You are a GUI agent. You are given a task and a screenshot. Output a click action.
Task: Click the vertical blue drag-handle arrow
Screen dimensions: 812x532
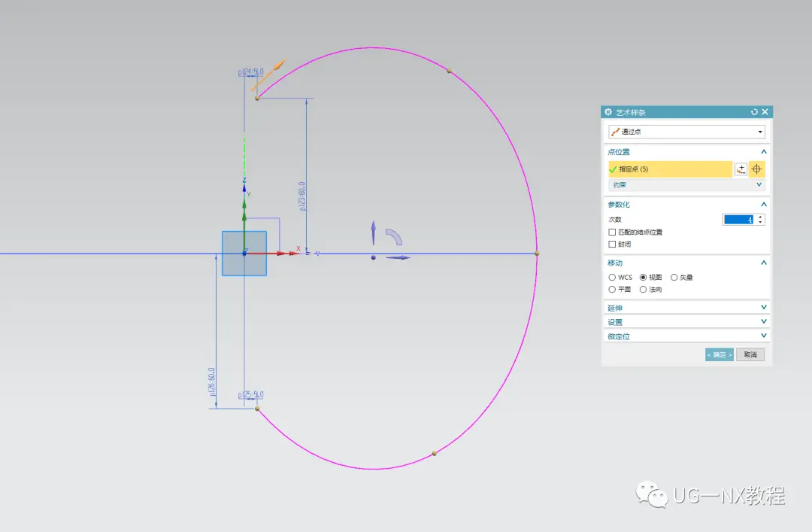(x=374, y=233)
